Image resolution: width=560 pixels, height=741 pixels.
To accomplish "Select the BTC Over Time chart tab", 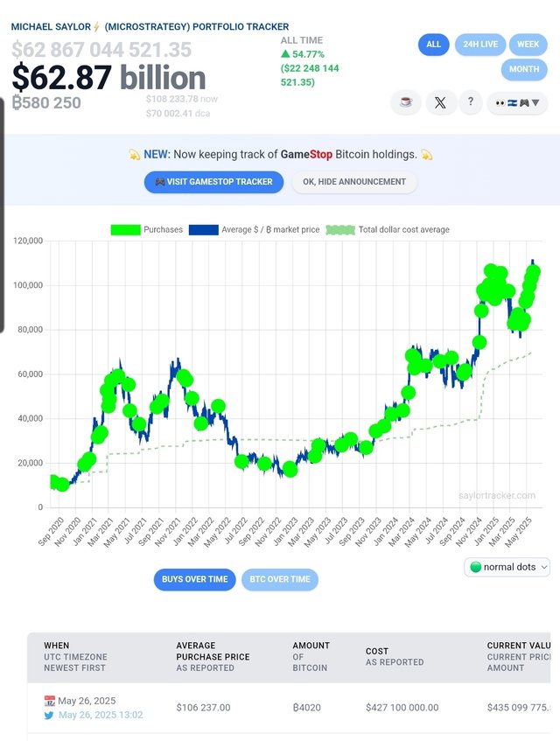I will pyautogui.click(x=280, y=579).
